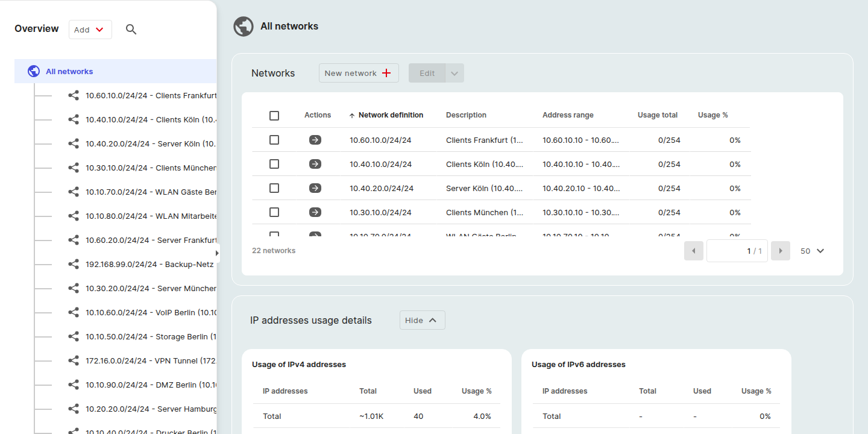Click the sort arrow on Network definition column
Viewport: 868px width, 434px height.
(352, 116)
